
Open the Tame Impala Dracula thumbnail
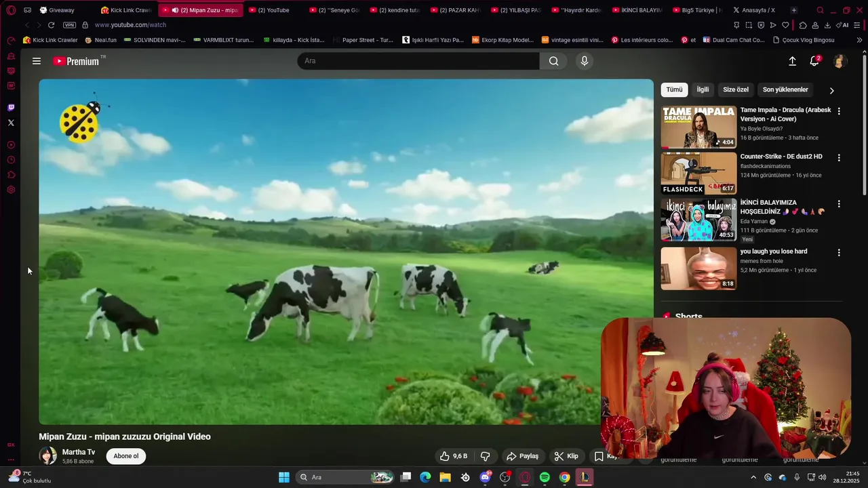coord(698,127)
